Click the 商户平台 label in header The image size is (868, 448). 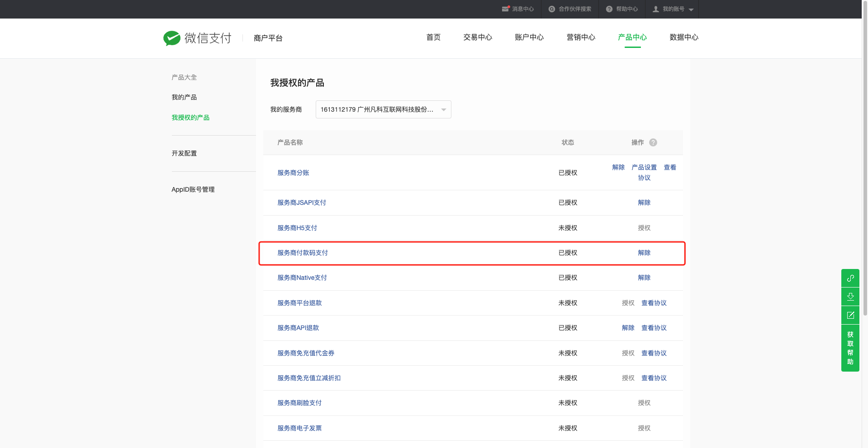pos(268,38)
